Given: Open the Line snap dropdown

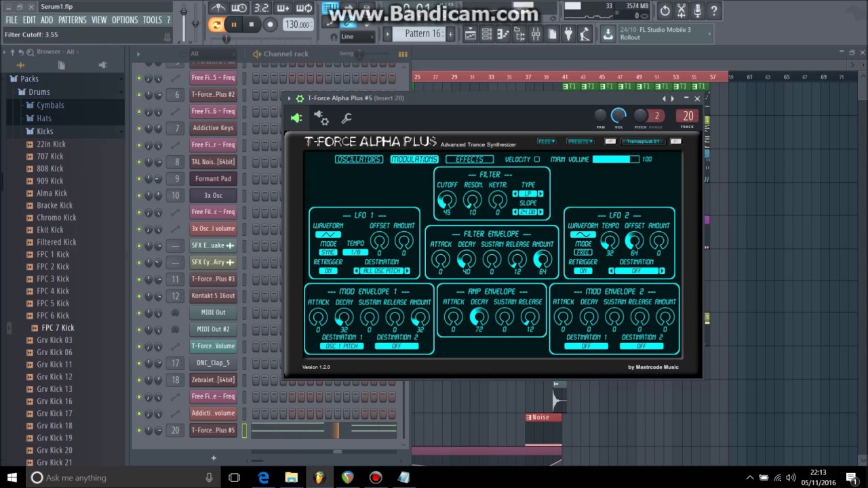Looking at the screenshot, I should (357, 37).
